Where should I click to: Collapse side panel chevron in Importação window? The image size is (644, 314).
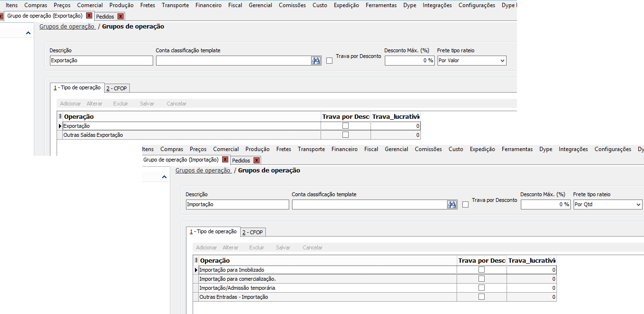[x=164, y=177]
